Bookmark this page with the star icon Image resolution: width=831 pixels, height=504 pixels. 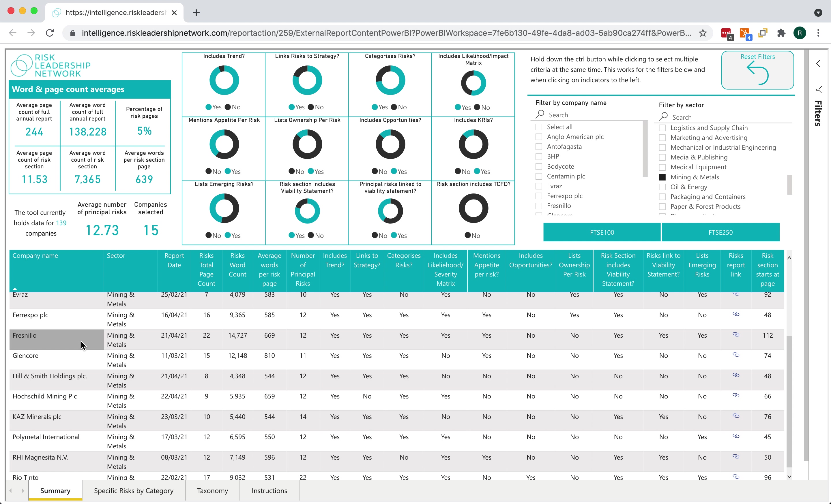[703, 33]
